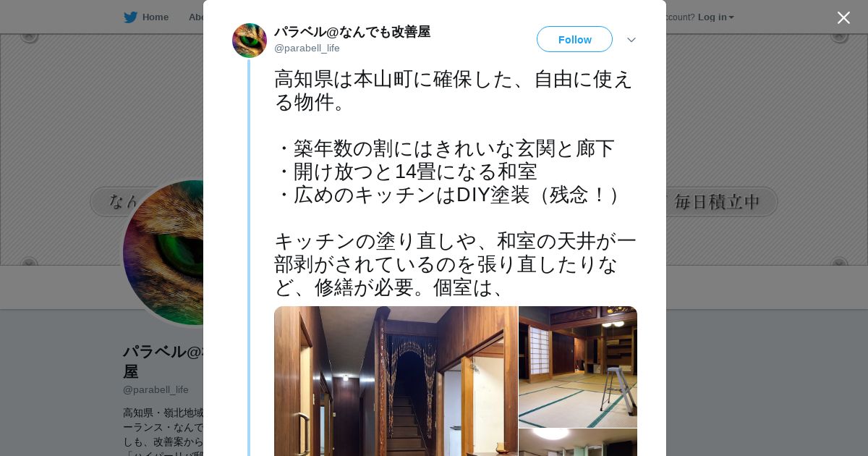Click the profile handle @parabell_life in sidebar
Viewport: 868px width, 456px height.
pos(156,389)
